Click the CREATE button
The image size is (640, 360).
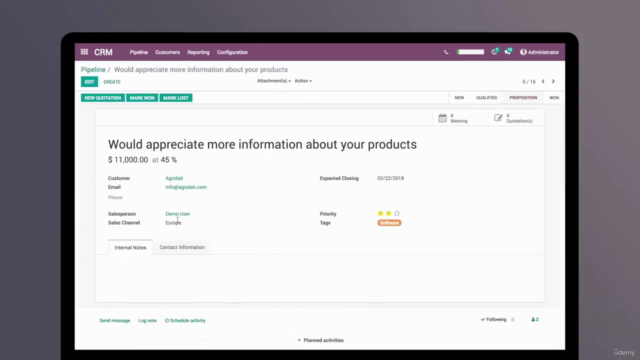point(112,82)
